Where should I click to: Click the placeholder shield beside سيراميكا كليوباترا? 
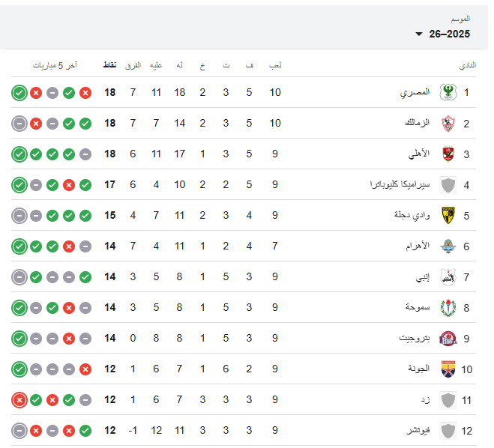pos(448,185)
